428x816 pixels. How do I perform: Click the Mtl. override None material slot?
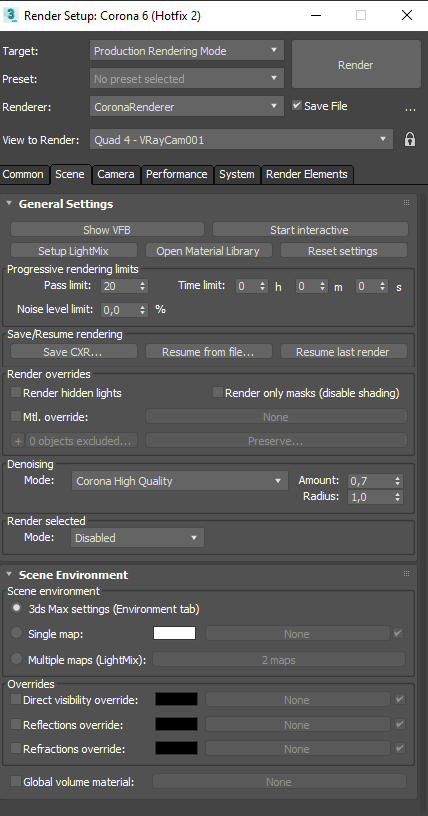point(276,416)
